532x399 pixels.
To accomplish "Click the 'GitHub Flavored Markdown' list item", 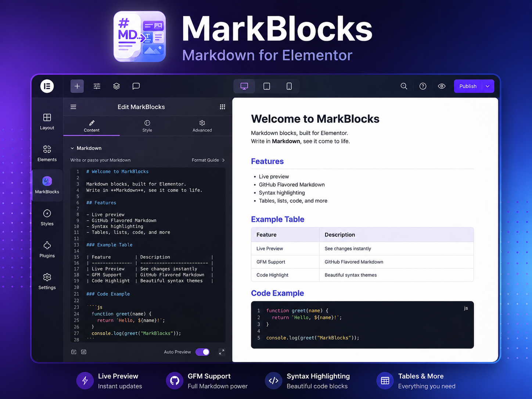I will tap(292, 185).
